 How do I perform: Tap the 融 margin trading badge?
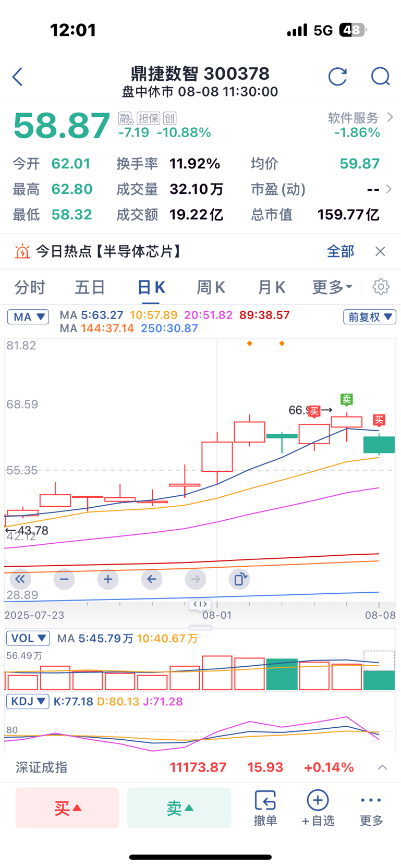point(125,118)
